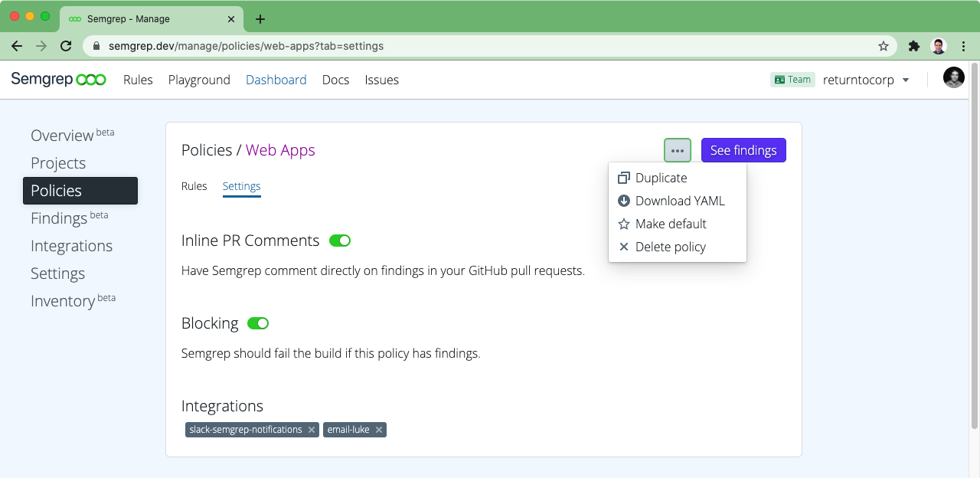Remove the email-luke integration tag

(378, 430)
